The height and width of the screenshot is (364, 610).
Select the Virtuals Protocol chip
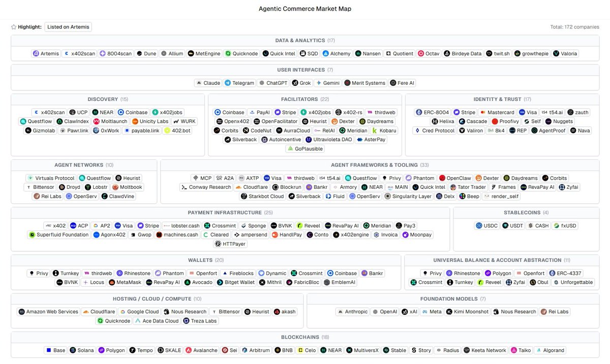click(51, 178)
